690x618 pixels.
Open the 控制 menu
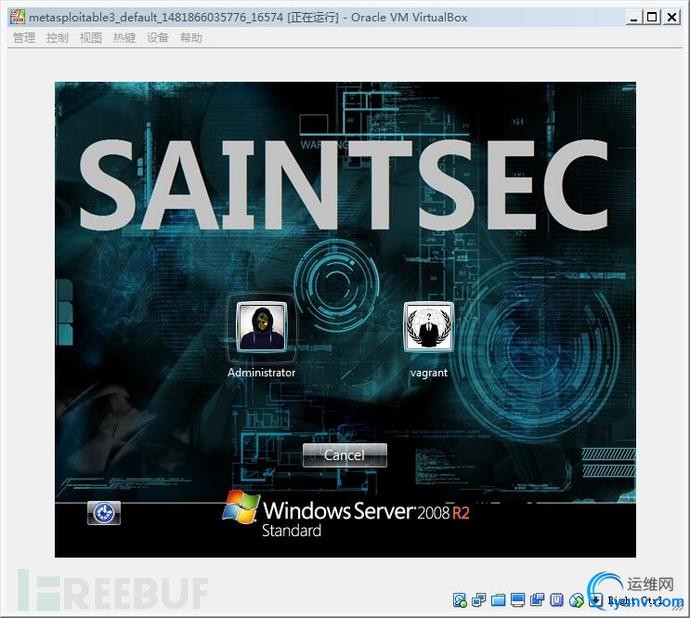[57, 38]
